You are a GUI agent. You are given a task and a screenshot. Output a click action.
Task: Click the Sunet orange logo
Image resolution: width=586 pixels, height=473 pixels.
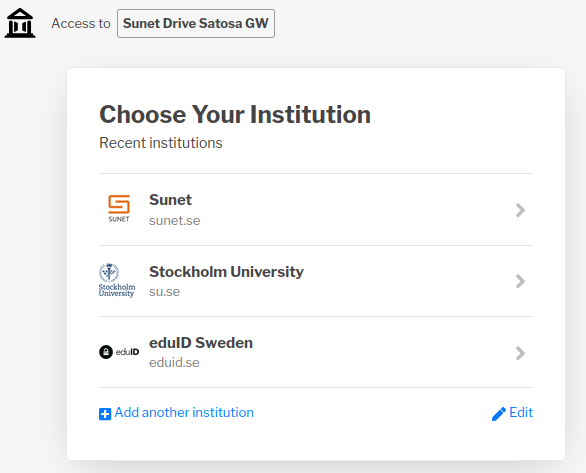click(x=119, y=208)
